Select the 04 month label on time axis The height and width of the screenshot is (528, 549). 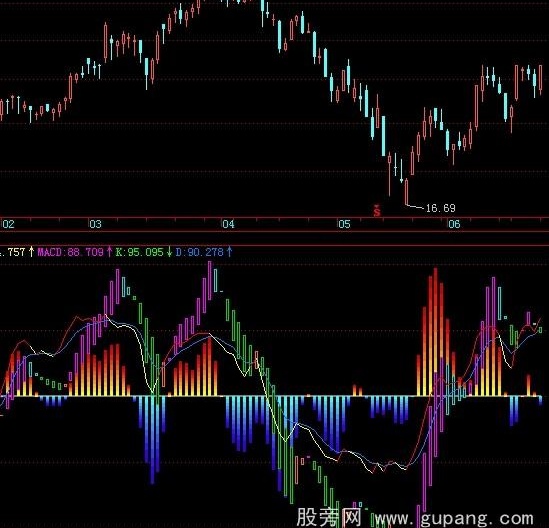point(228,224)
